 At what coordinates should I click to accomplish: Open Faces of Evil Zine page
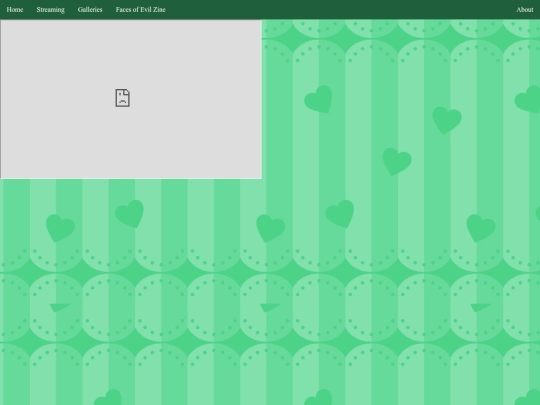click(141, 10)
